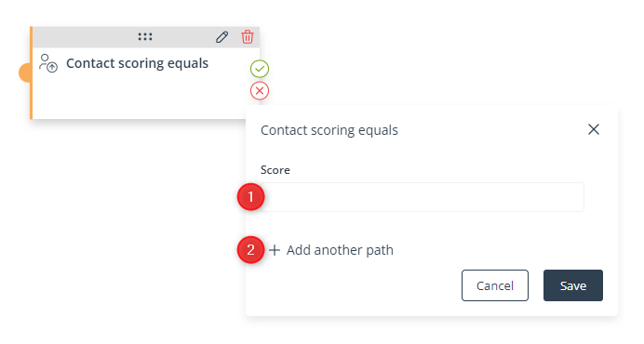Viewport: 644px width, 344px height.
Task: Select the node title Contact scoring equals
Action: [137, 63]
